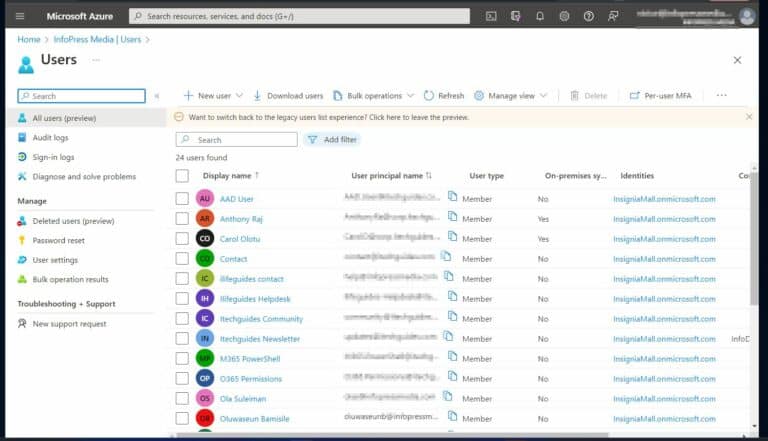The height and width of the screenshot is (441, 768).
Task: Open the account avatar menu
Action: point(747,17)
